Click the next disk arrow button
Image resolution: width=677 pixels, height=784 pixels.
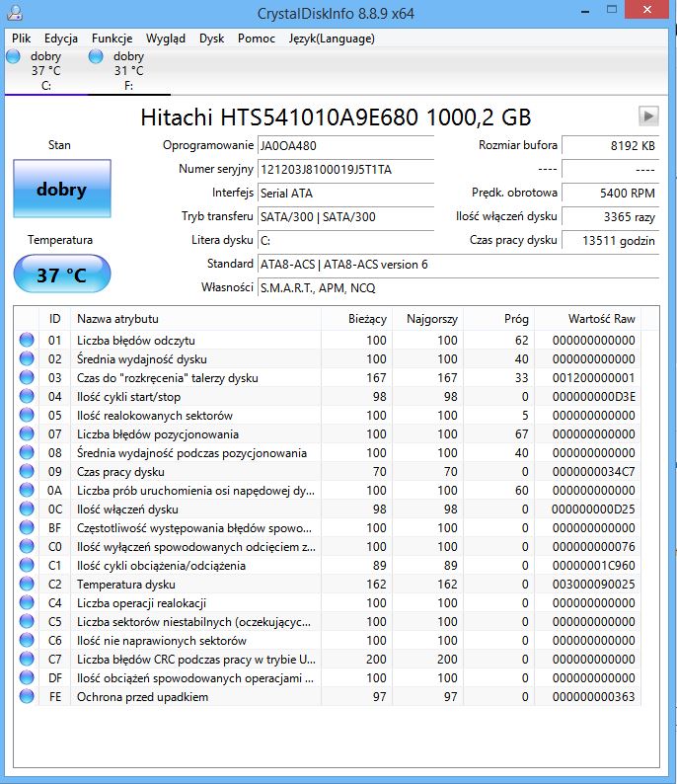648,116
